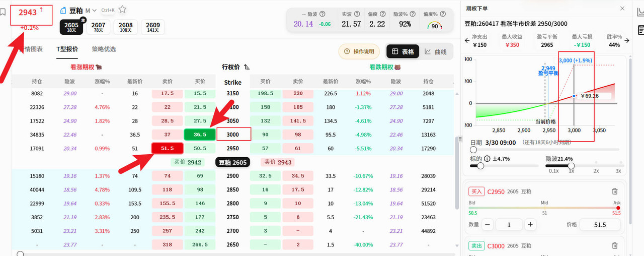Image resolution: width=644 pixels, height=256 pixels.
Task: Select the 2608 expiry with 108天
Action: point(126,27)
